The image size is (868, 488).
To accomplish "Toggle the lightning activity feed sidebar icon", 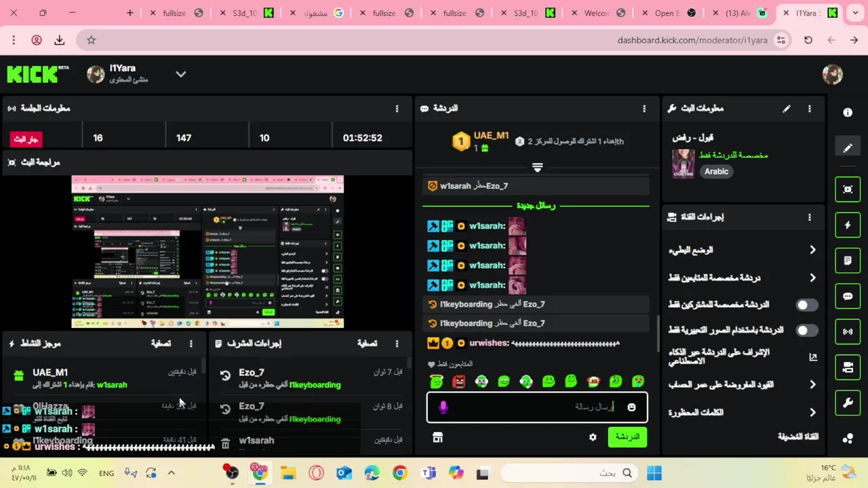I will click(x=848, y=225).
